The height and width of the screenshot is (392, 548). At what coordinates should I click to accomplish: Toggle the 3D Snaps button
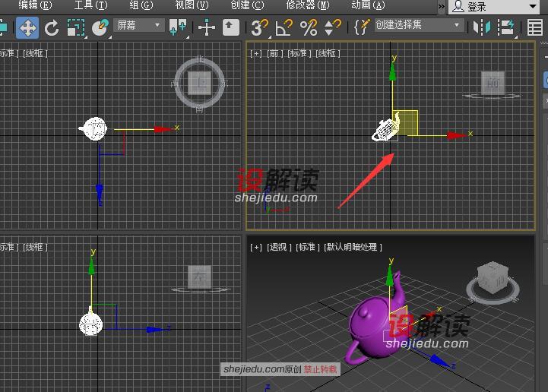pyautogui.click(x=260, y=27)
